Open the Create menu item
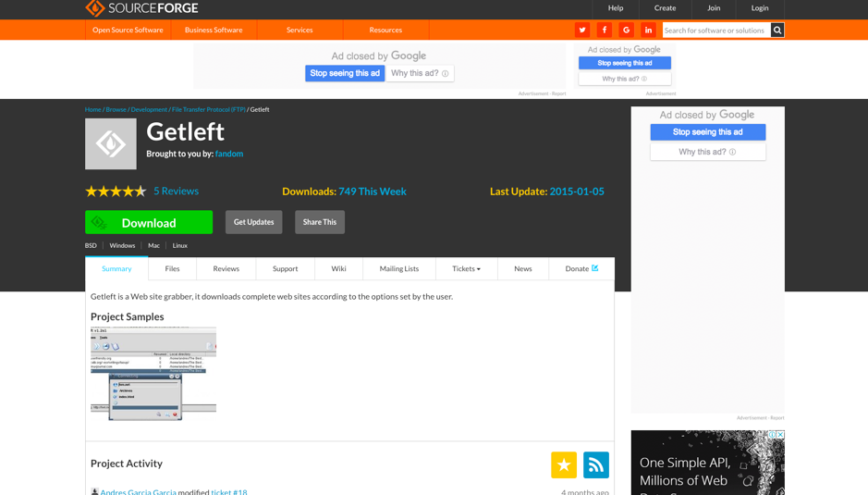The width and height of the screenshot is (868, 495). pos(665,7)
